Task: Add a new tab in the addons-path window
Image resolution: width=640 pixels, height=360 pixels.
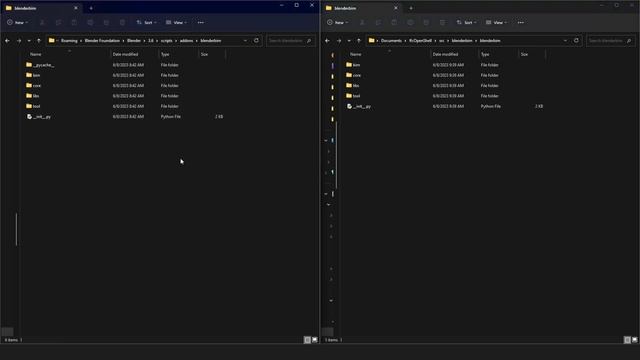Action: tap(91, 8)
